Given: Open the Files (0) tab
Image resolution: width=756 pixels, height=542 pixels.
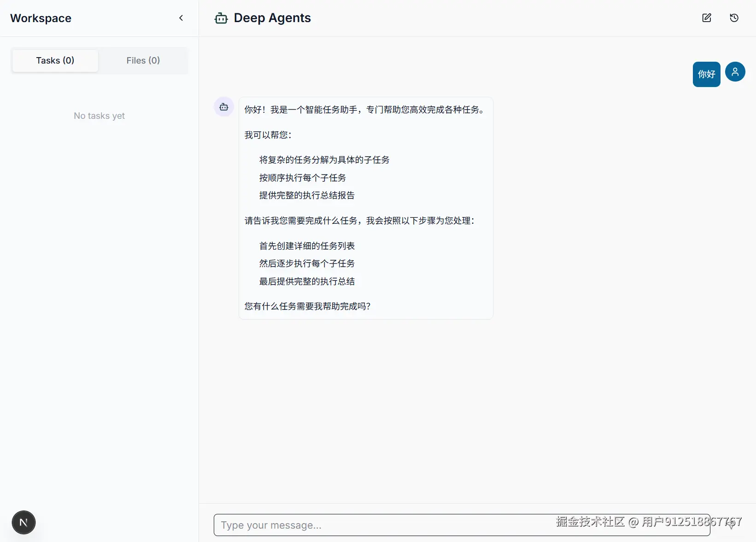Looking at the screenshot, I should pyautogui.click(x=143, y=60).
